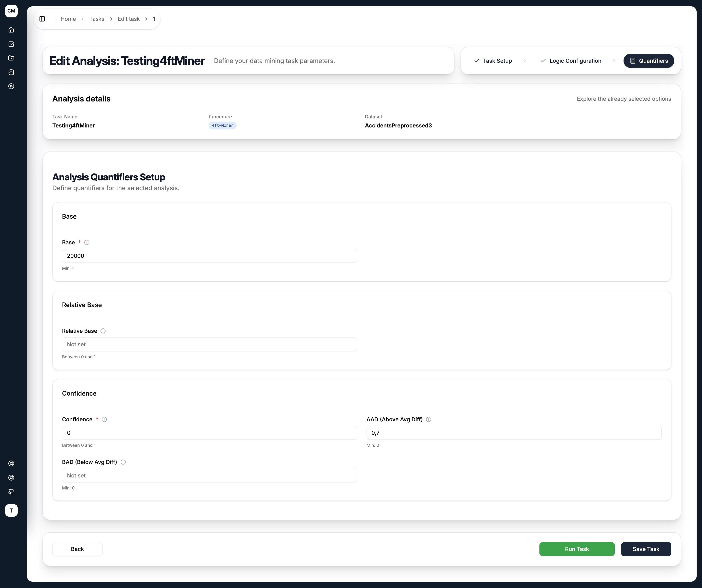The width and height of the screenshot is (702, 588).
Task: Toggle the sidebar panel icon
Action: tap(42, 19)
